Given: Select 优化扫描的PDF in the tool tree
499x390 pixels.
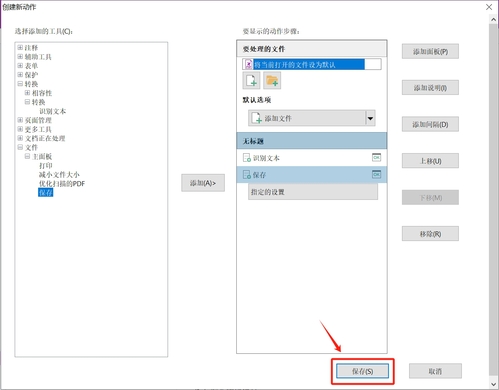Looking at the screenshot, I should [62, 184].
